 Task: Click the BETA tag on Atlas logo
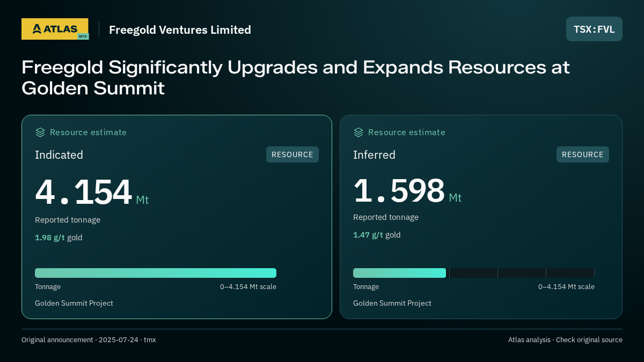[83, 36]
